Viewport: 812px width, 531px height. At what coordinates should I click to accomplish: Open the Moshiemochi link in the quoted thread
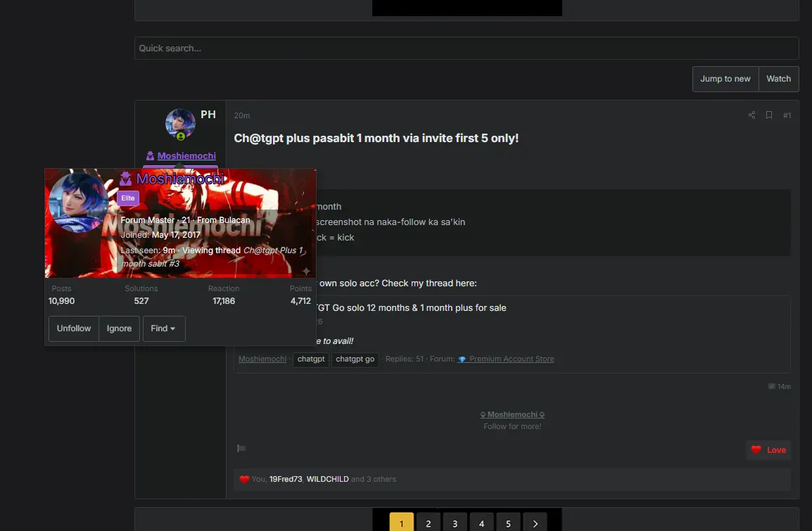[x=262, y=359]
